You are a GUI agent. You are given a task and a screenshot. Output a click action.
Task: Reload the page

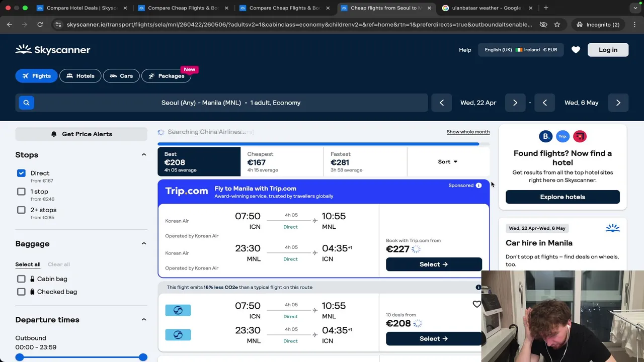[40, 24]
